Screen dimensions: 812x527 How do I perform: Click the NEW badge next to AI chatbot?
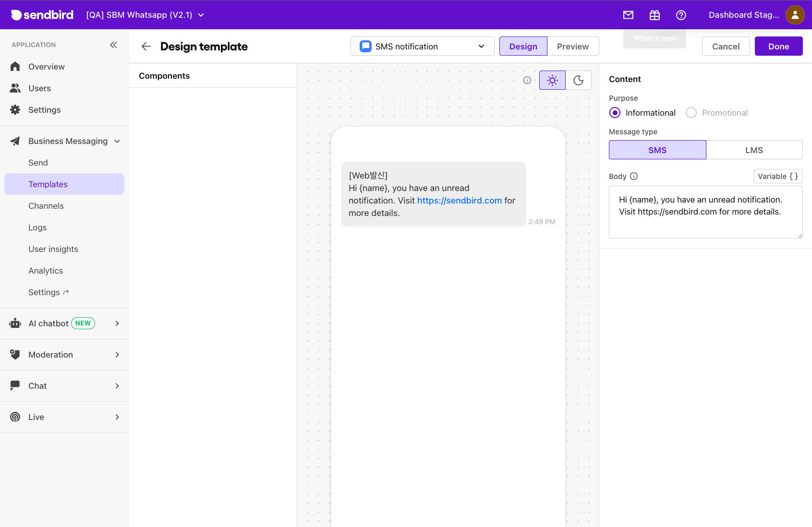pos(83,323)
